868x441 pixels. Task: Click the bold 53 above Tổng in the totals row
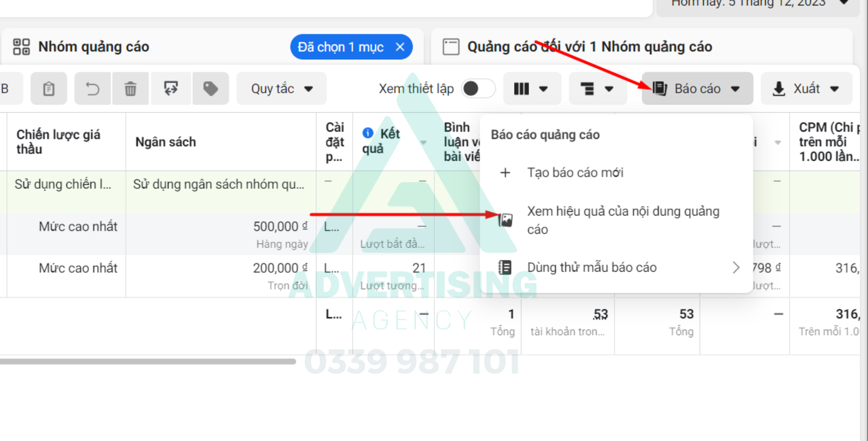click(686, 314)
